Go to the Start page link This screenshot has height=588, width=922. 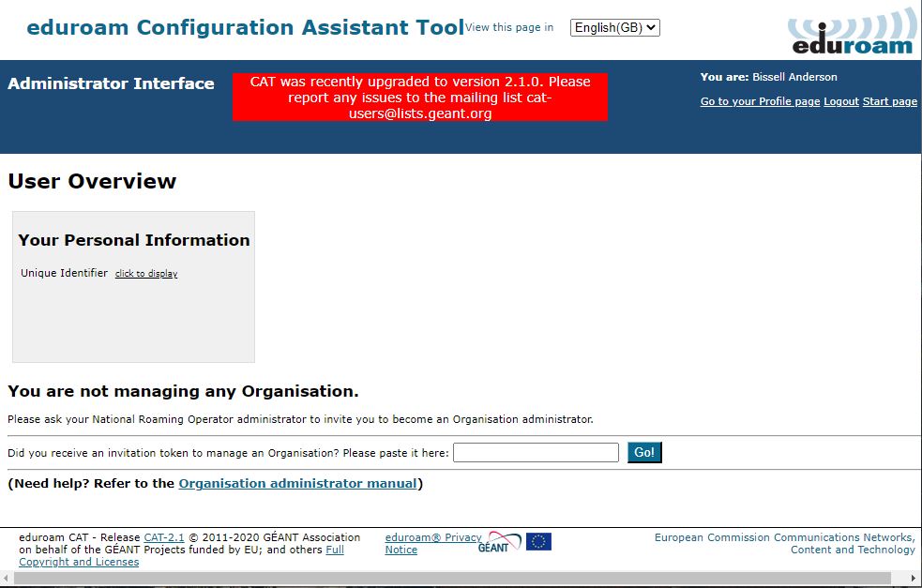point(890,101)
